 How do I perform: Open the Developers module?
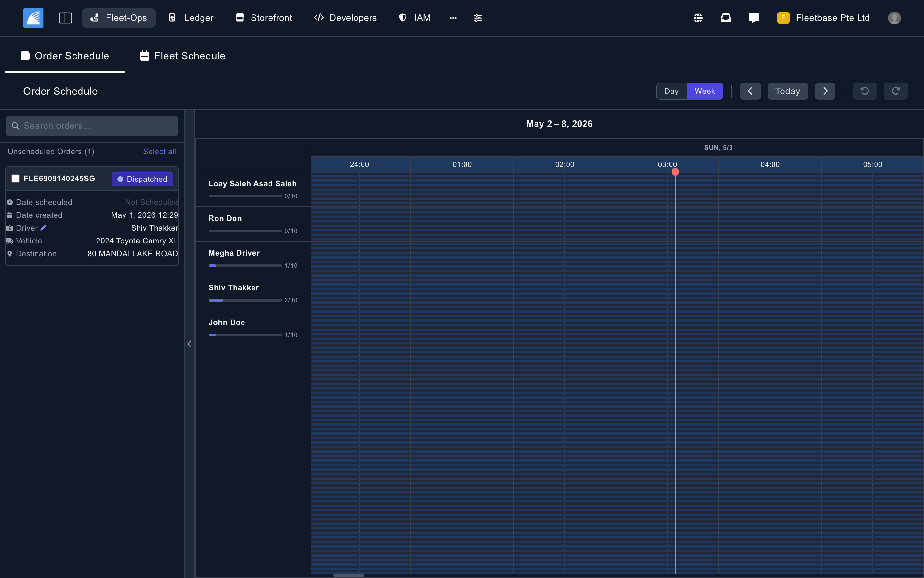[345, 18]
